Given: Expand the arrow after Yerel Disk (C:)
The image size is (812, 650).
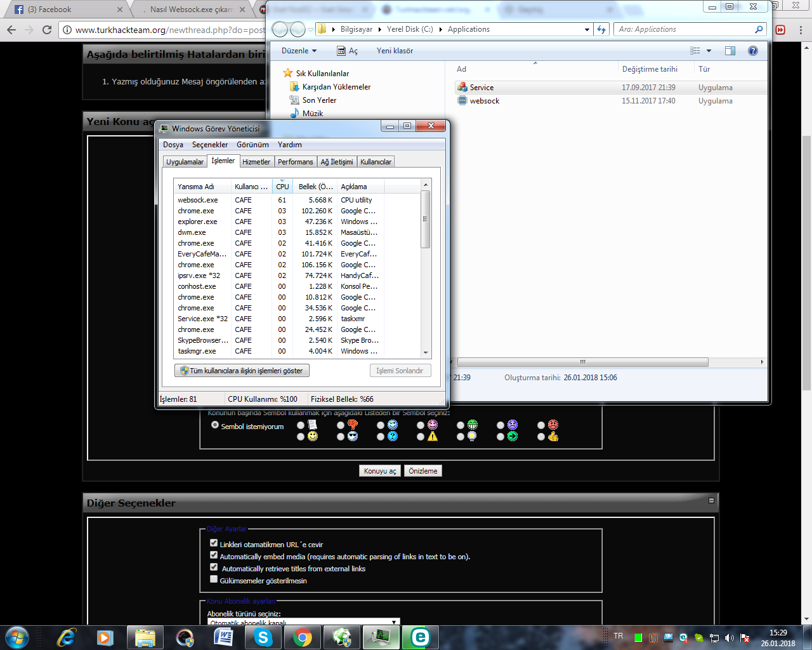Looking at the screenshot, I should coord(440,29).
